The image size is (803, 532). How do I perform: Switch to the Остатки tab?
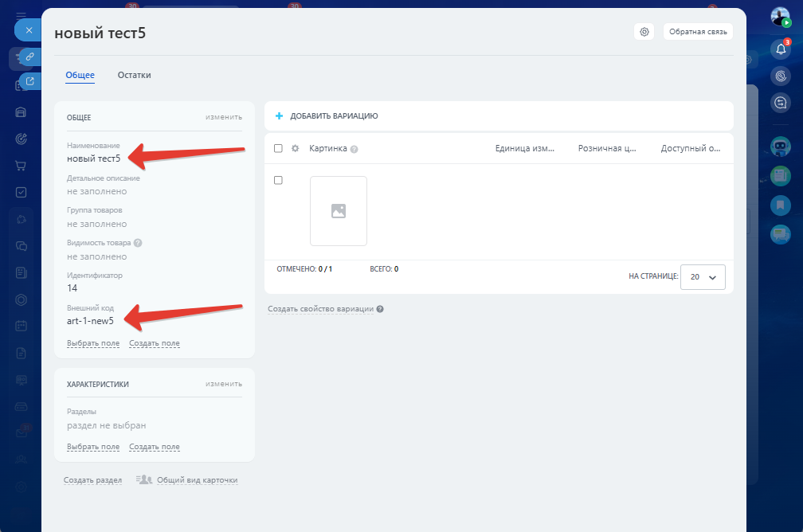point(134,75)
